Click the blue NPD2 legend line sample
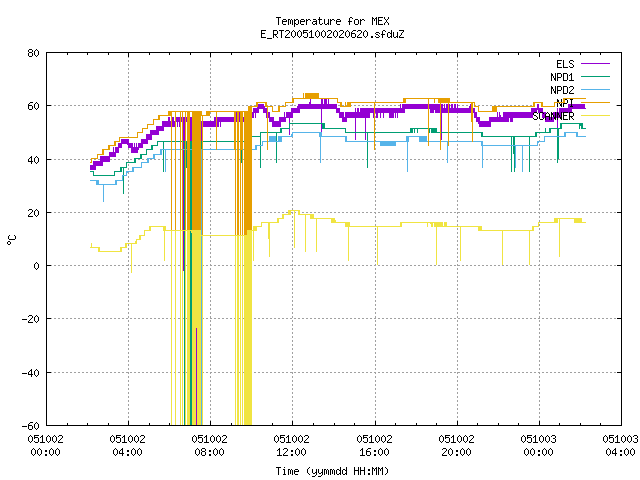The width and height of the screenshot is (640, 480). 595,90
